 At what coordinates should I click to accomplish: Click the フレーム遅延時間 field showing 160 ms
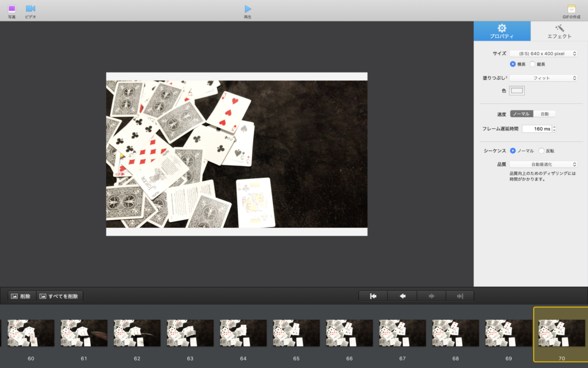(x=537, y=129)
